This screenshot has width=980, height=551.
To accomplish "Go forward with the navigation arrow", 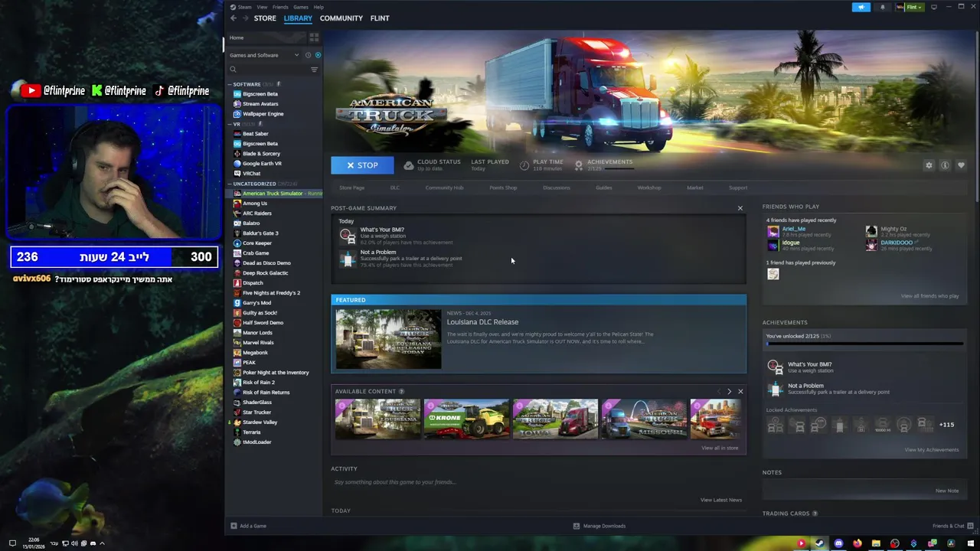I will tap(245, 18).
